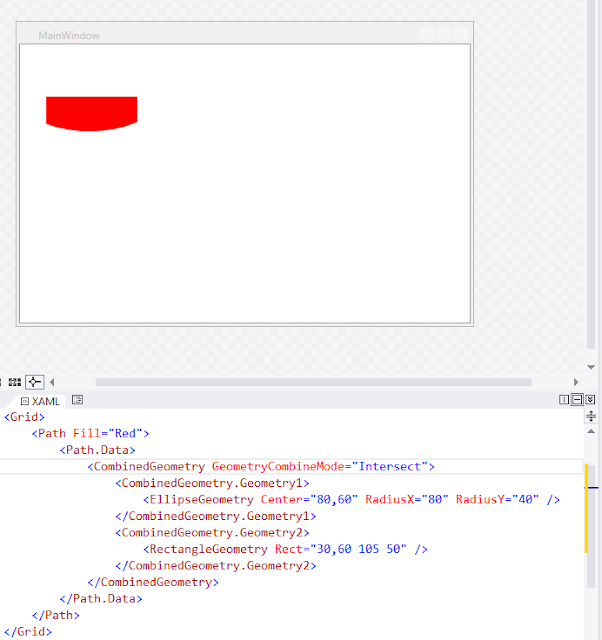This screenshot has height=640, width=602.
Task: Click the designer vertical scrollbar thumb
Action: click(x=591, y=174)
